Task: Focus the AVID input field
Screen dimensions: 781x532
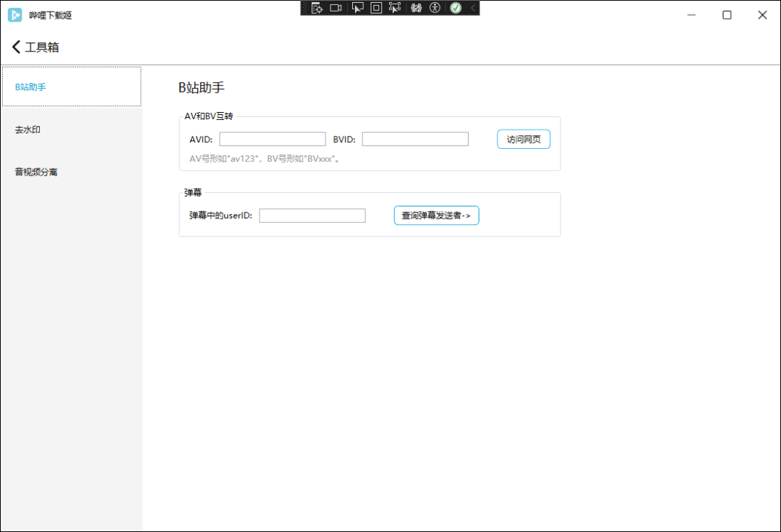Action: pyautogui.click(x=273, y=139)
